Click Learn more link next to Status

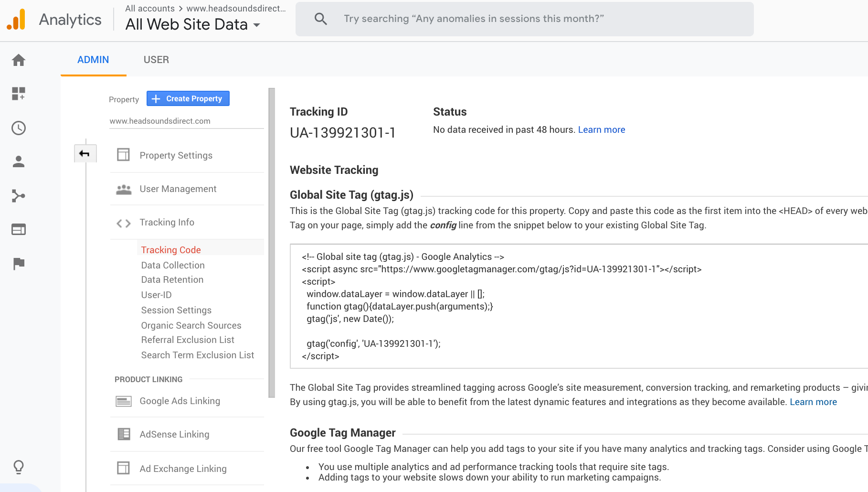(601, 130)
